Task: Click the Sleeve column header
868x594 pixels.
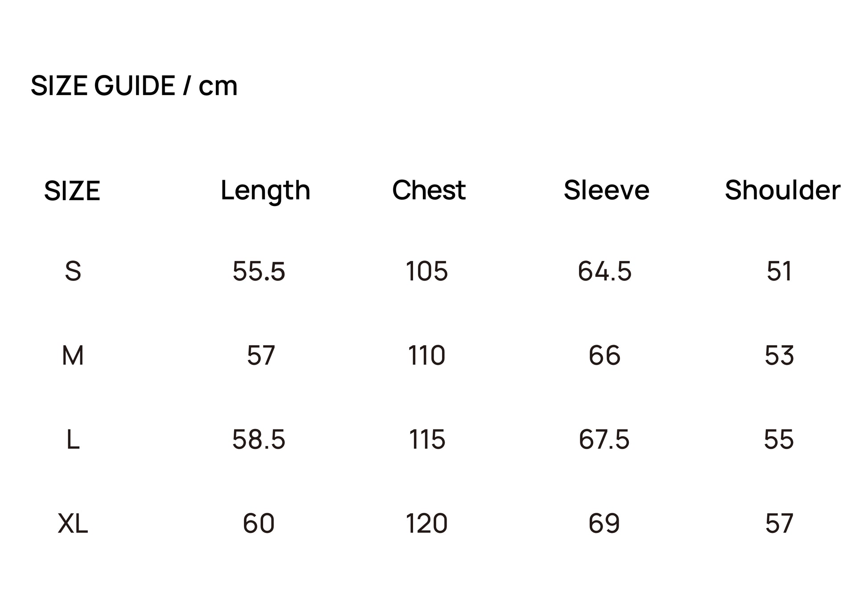Action: point(606,190)
